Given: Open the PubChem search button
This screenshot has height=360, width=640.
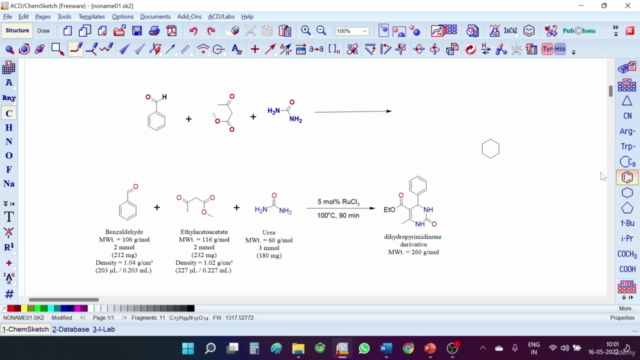Looking at the screenshot, I should (x=579, y=31).
